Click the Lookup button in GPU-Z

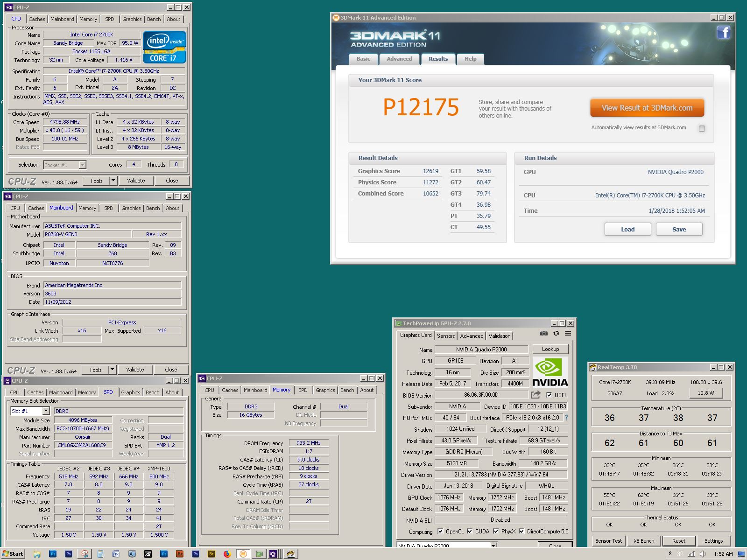pyautogui.click(x=550, y=349)
